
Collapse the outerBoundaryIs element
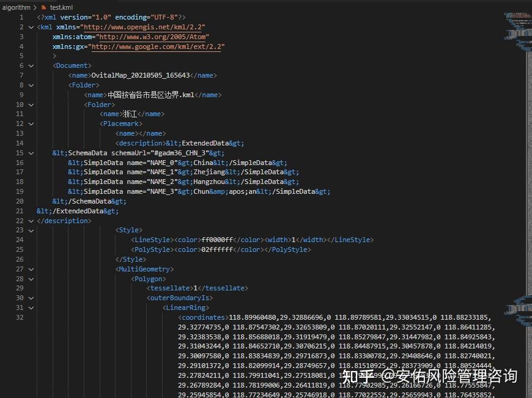(31, 298)
